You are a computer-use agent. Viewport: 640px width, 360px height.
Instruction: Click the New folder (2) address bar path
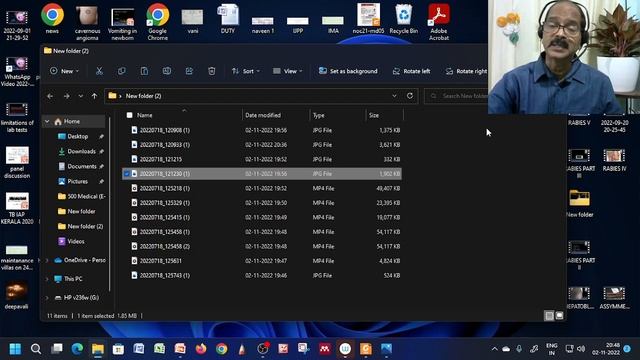(x=143, y=96)
